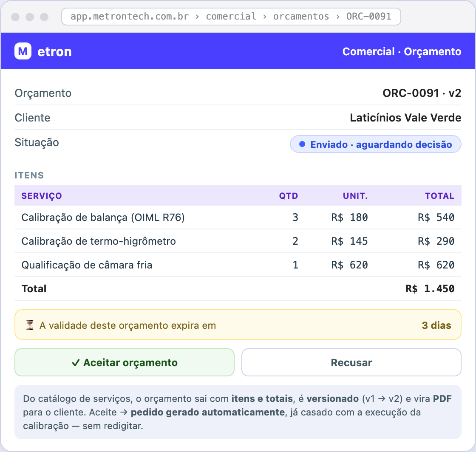Click the TOTAL column header
The image size is (476, 452).
[x=439, y=196]
